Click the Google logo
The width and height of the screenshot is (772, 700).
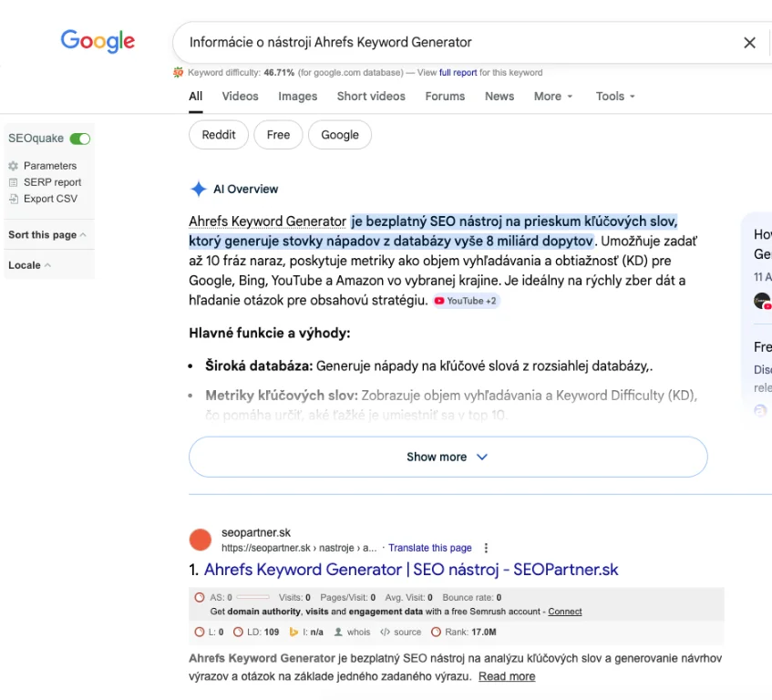98,41
